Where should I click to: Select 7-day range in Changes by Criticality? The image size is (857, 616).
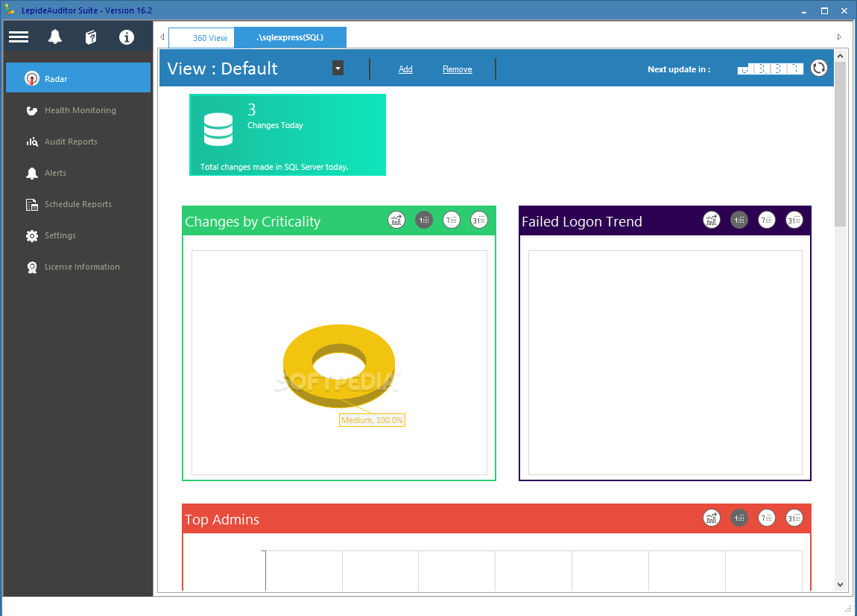[452, 220]
